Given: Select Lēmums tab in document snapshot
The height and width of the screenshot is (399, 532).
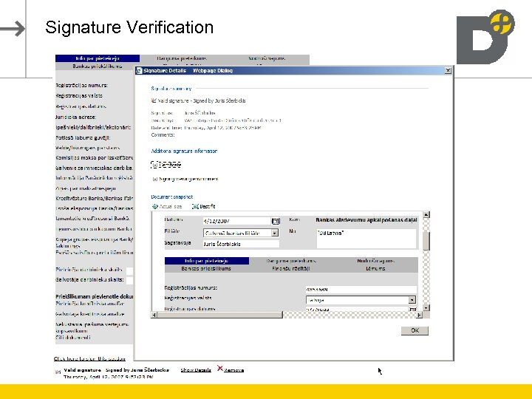Looking at the screenshot, I should (375, 269).
